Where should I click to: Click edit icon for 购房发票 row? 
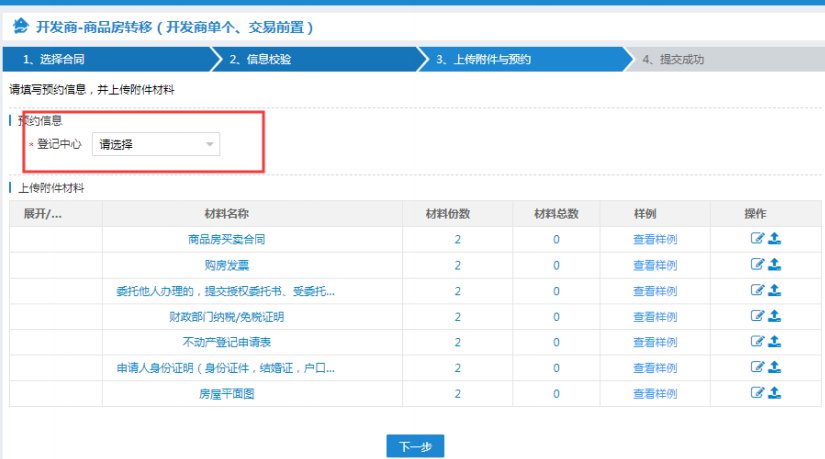pos(757,264)
